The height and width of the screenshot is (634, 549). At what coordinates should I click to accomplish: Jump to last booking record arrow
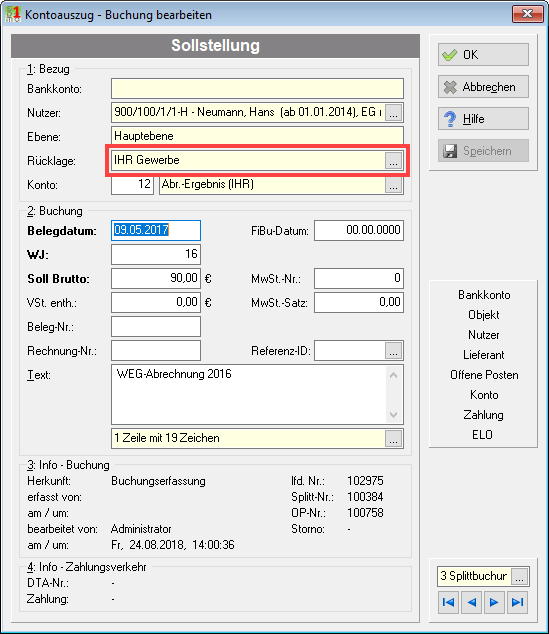(517, 602)
